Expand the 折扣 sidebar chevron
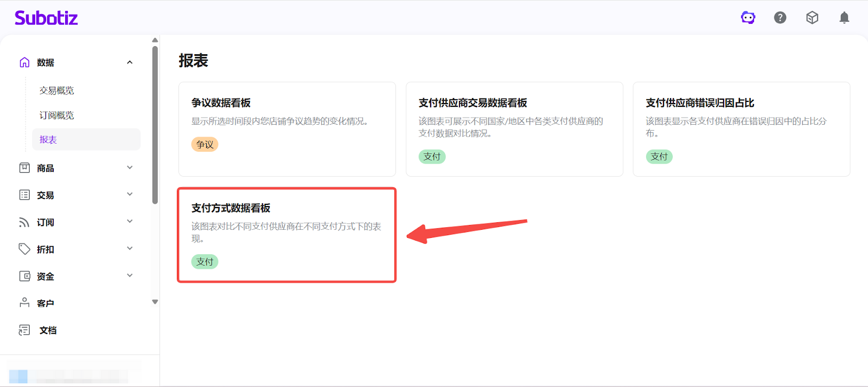This screenshot has width=868, height=387. 130,249
